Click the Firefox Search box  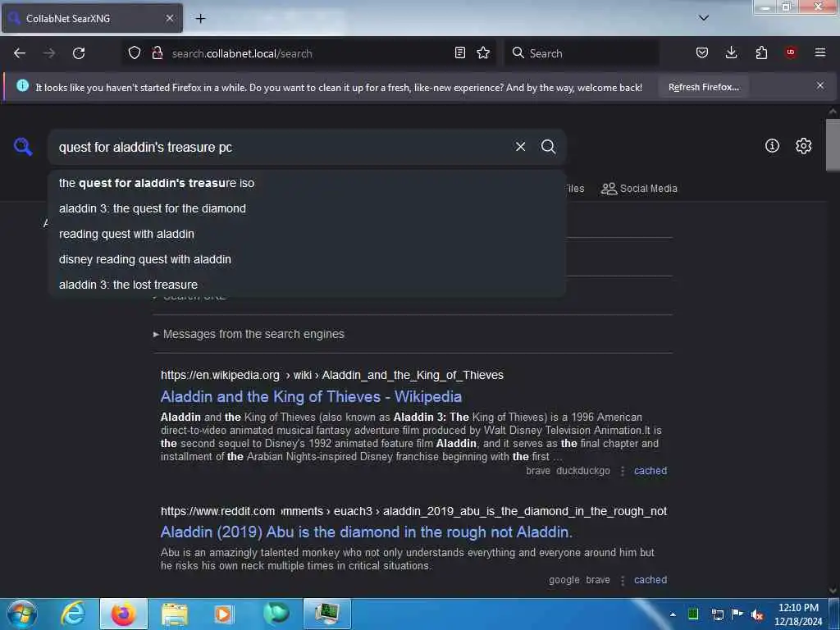(x=582, y=53)
